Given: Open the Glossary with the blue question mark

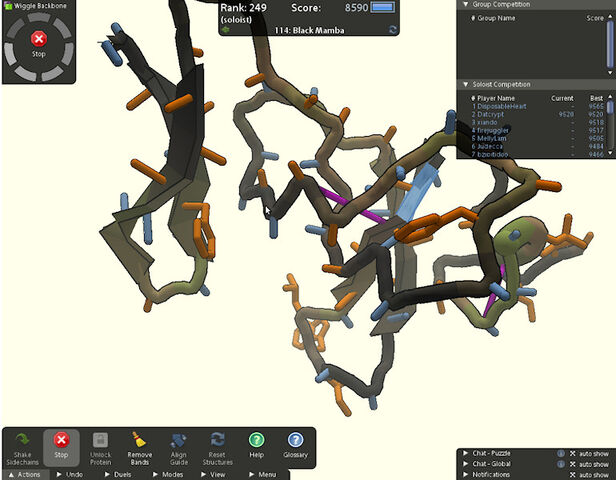Looking at the screenshot, I should 295,440.
